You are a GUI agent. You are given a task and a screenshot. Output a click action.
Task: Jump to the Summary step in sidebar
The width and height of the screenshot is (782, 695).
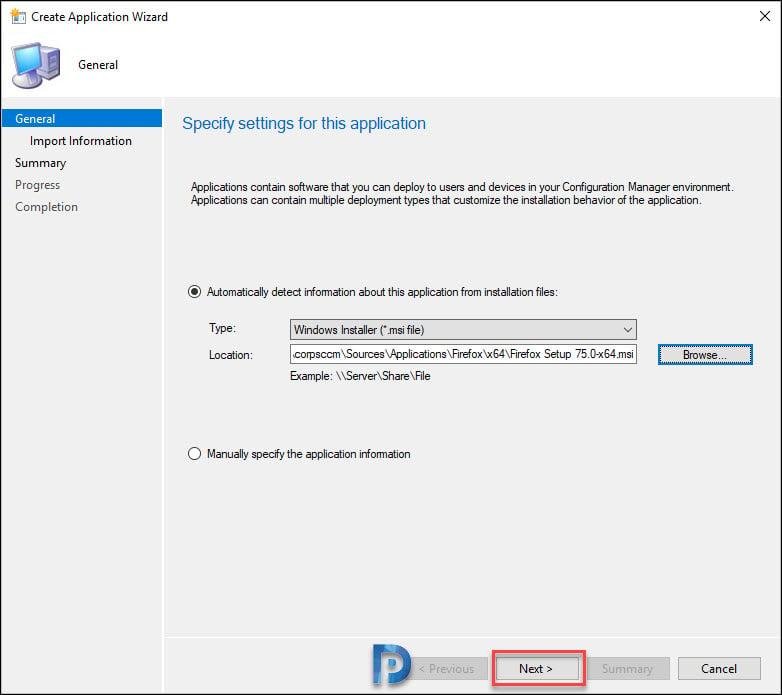point(40,163)
